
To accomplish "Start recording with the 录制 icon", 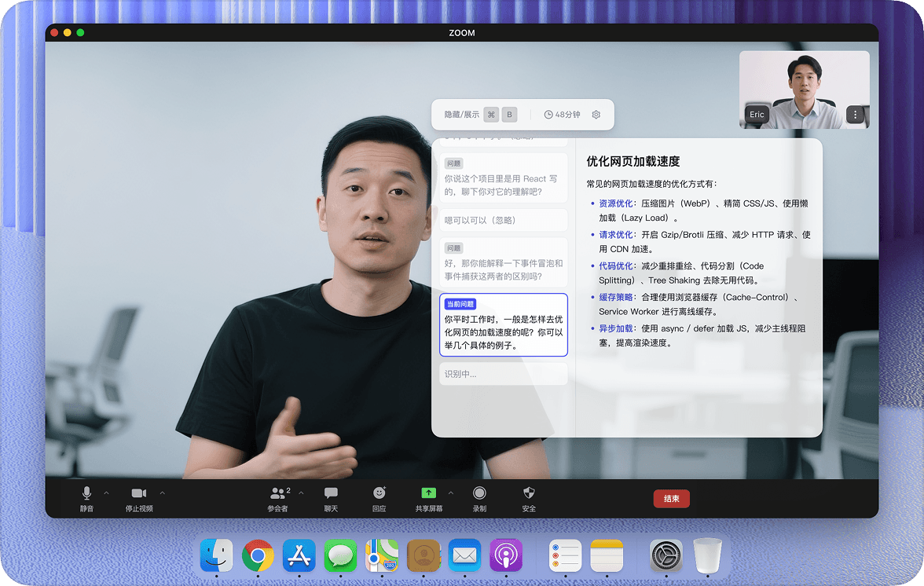I will (480, 498).
